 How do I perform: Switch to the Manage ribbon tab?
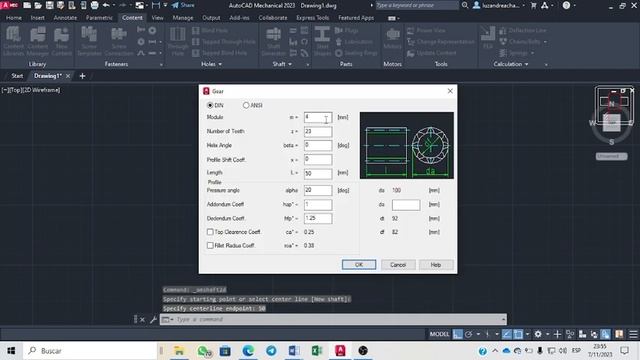(x=183, y=18)
